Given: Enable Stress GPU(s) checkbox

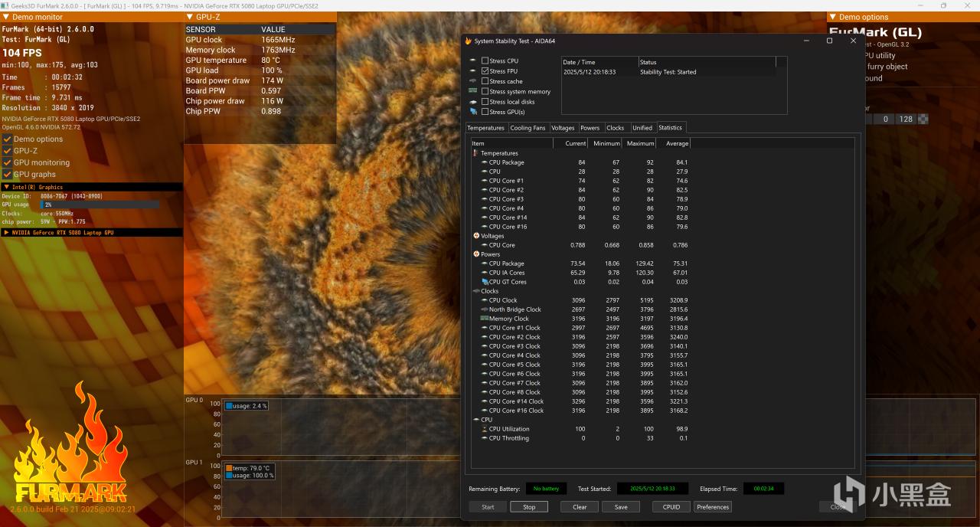Looking at the screenshot, I should point(485,112).
